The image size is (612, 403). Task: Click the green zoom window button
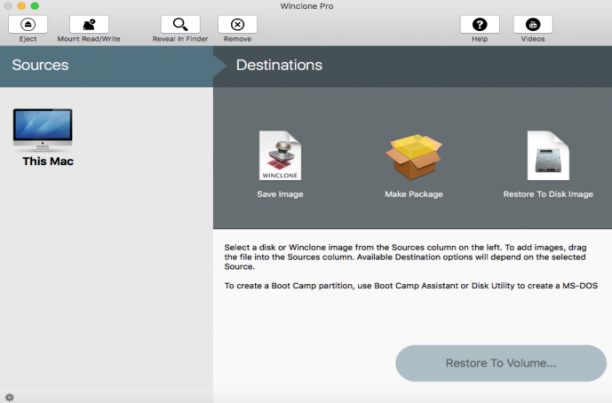pos(35,6)
